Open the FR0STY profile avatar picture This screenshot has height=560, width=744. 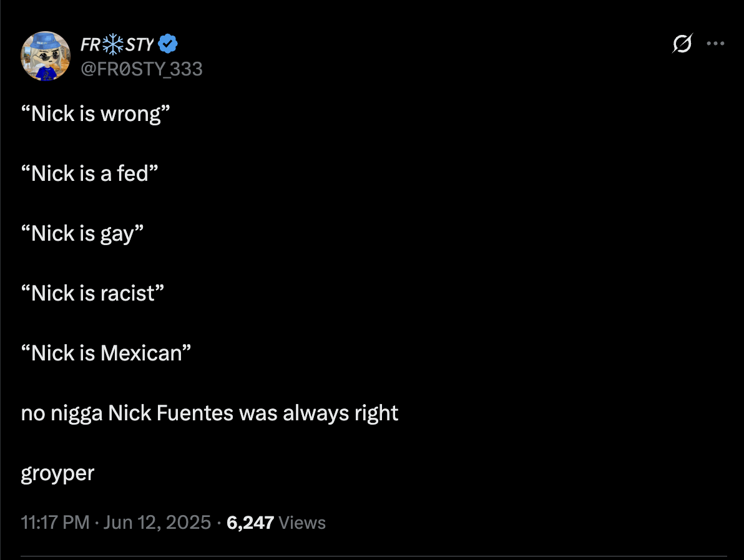(46, 56)
